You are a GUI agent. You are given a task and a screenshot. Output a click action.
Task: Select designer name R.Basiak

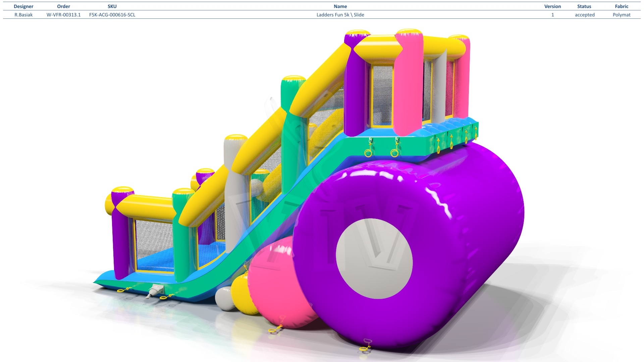(23, 15)
